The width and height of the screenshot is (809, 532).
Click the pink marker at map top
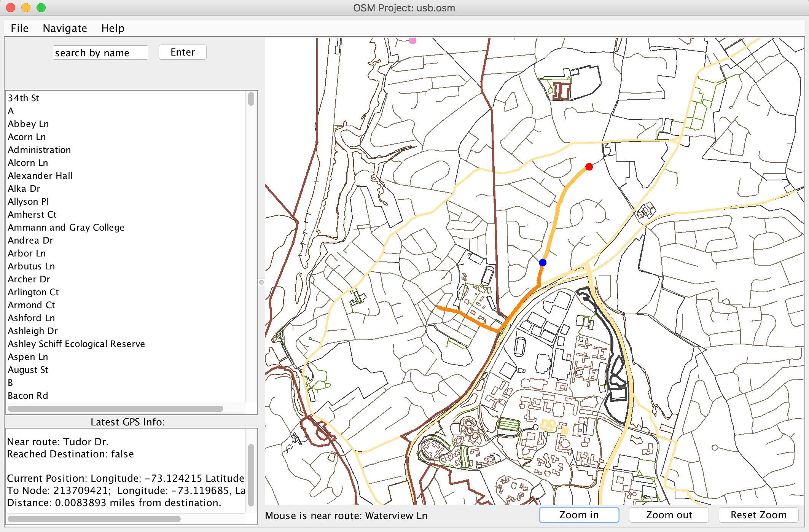coord(412,41)
